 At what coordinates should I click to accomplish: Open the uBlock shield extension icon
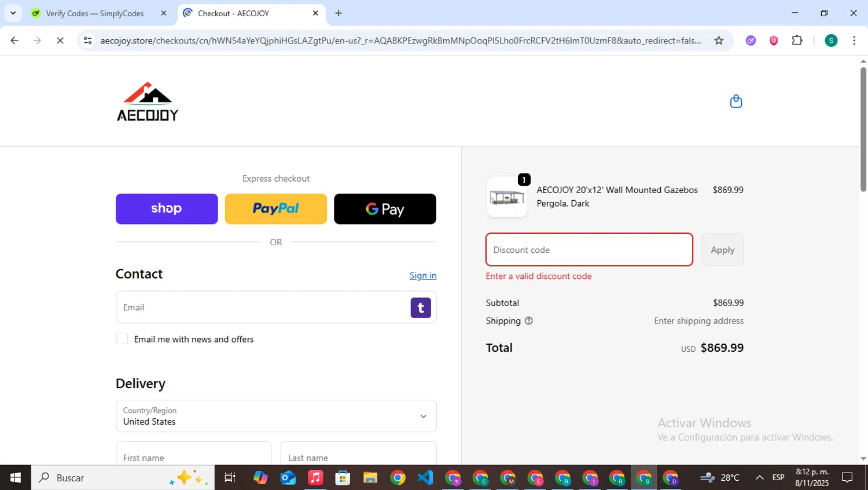pyautogui.click(x=774, y=40)
